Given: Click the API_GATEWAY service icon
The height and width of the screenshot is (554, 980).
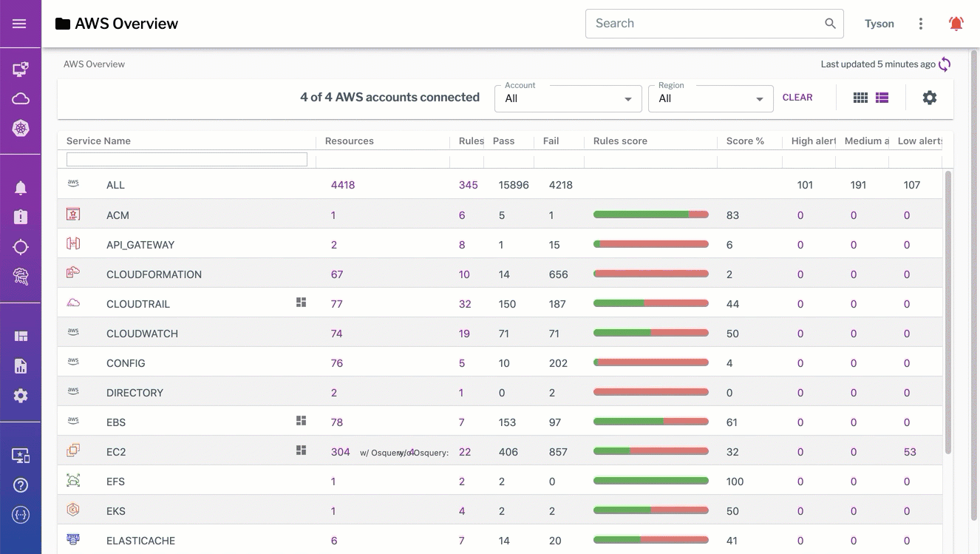Looking at the screenshot, I should 73,243.
